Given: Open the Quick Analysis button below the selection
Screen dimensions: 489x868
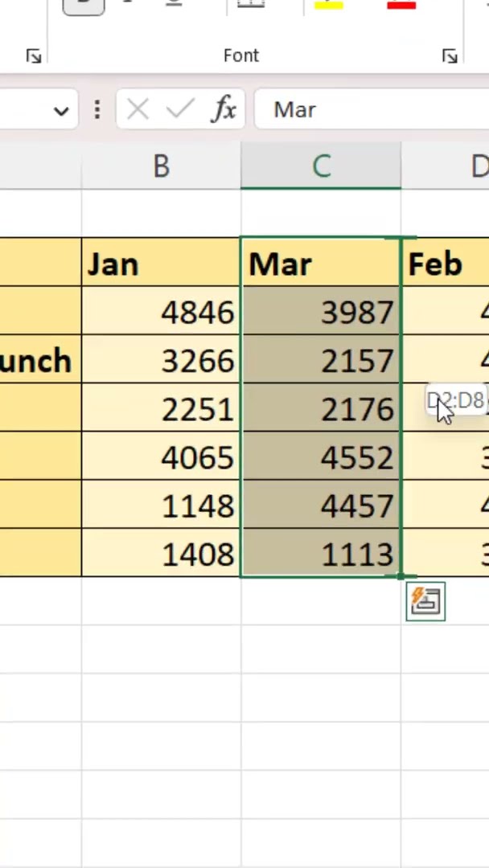Looking at the screenshot, I should point(425,601).
